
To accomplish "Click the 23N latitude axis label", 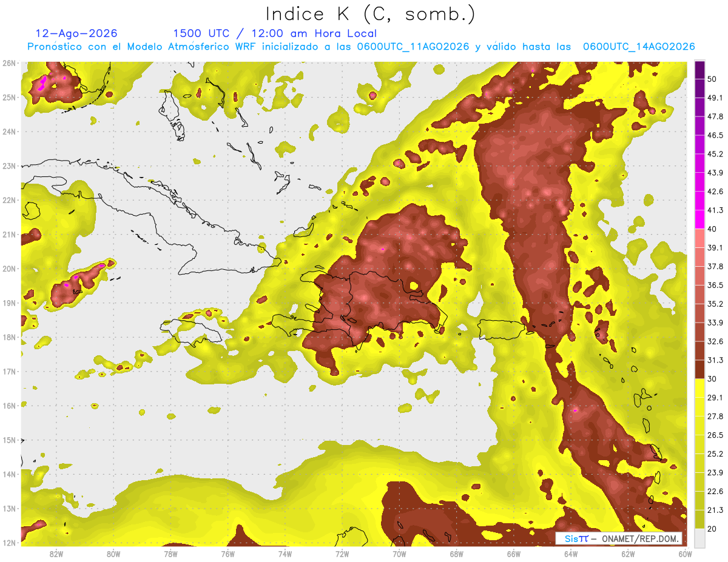I will click(x=8, y=166).
